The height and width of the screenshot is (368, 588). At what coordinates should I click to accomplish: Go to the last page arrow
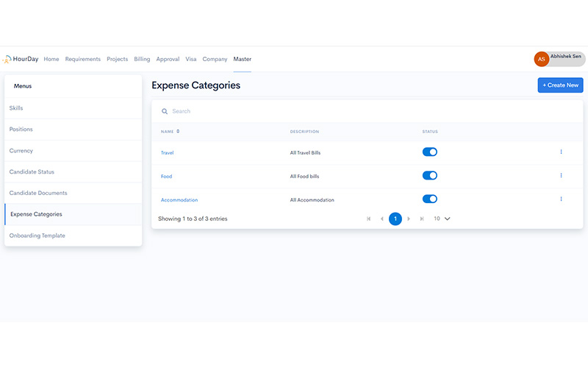[422, 219]
